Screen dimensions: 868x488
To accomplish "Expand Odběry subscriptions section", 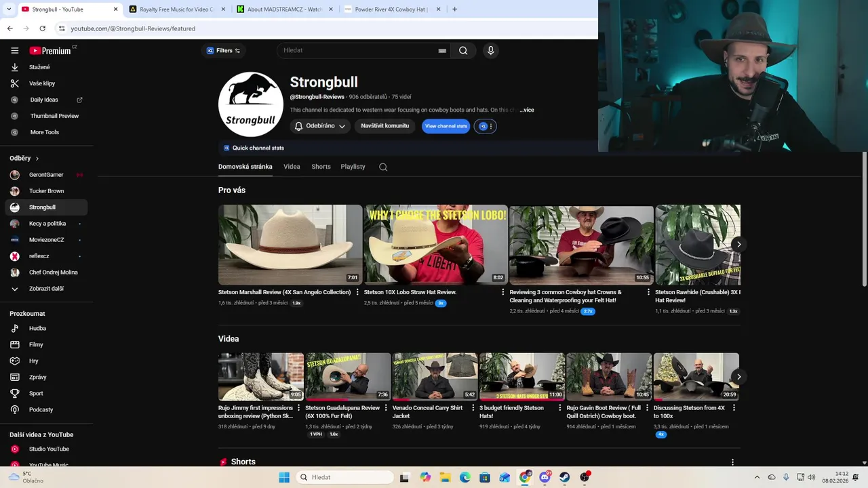I will point(24,158).
